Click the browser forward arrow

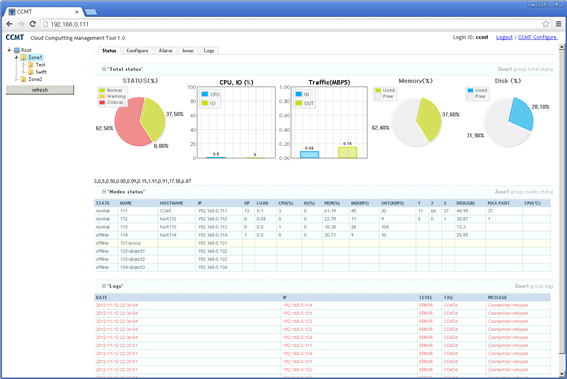21,24
